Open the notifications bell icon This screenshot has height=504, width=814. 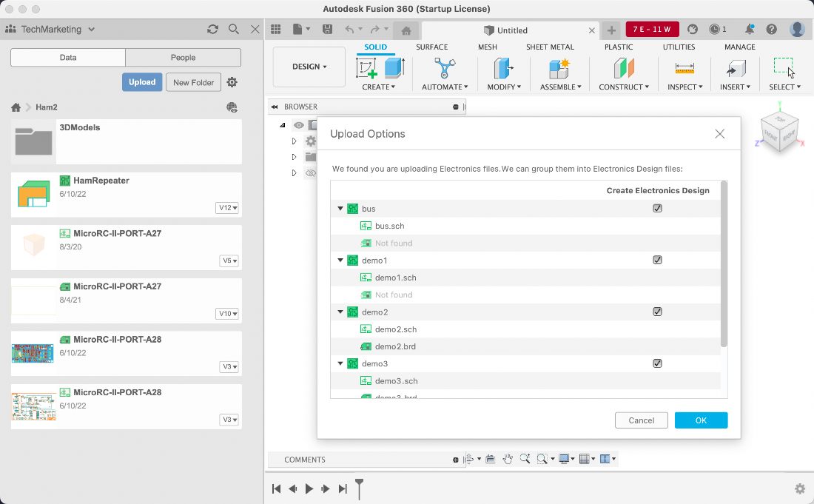point(750,30)
